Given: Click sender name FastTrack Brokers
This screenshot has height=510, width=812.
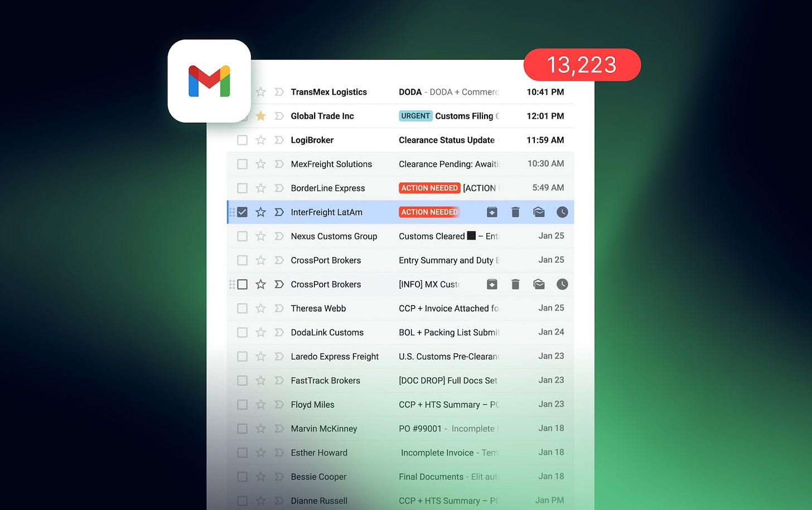Looking at the screenshot, I should pos(325,381).
